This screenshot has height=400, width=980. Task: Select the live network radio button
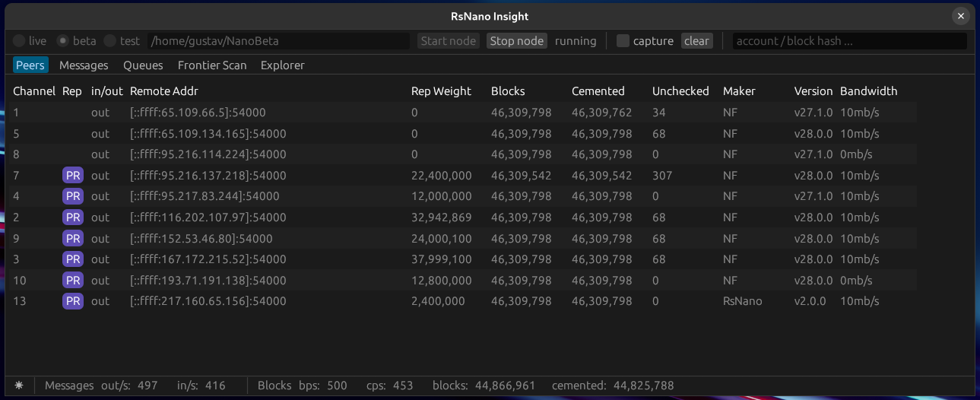(30, 41)
